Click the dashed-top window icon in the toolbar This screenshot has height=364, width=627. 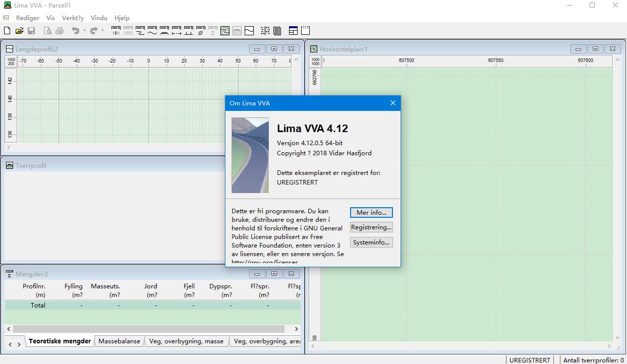point(305,31)
